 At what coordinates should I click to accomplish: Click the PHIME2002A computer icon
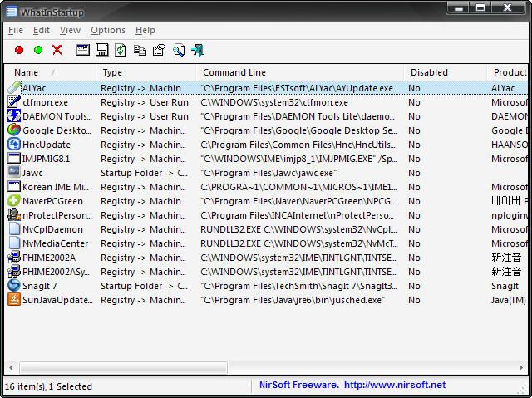[x=14, y=258]
